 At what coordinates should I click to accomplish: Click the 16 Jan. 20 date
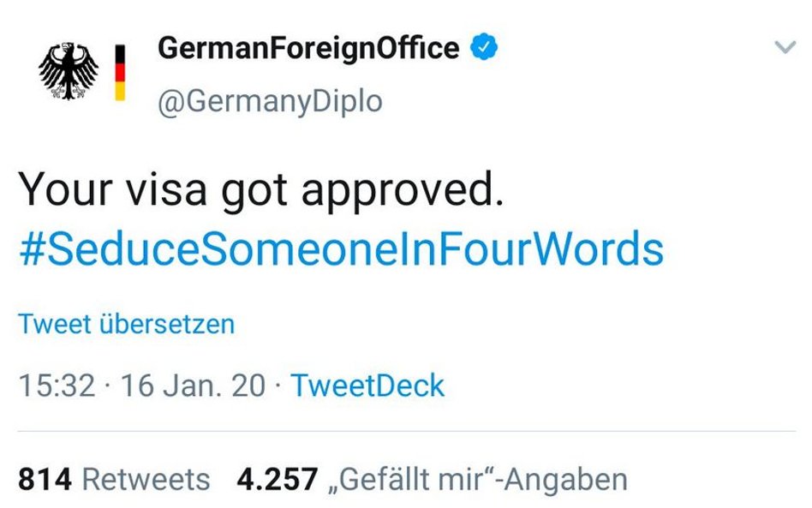click(x=194, y=385)
